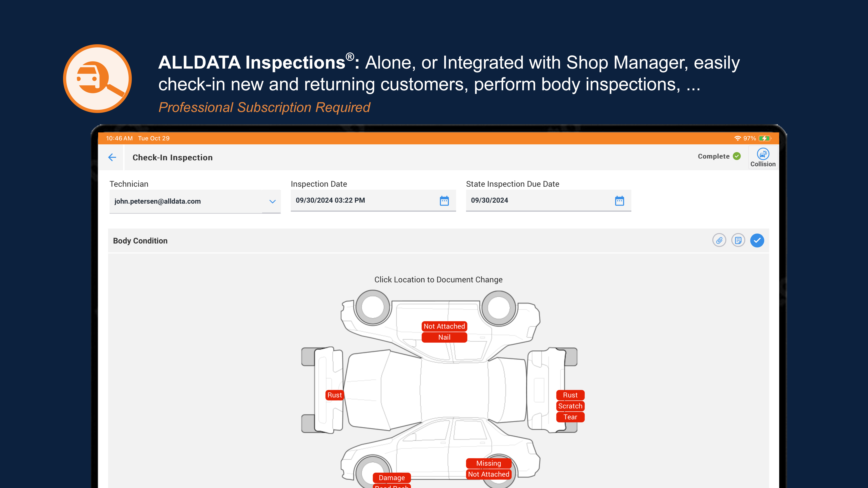This screenshot has height=488, width=868.
Task: Click the ALLDATA Inspections orange logo
Action: 97,78
